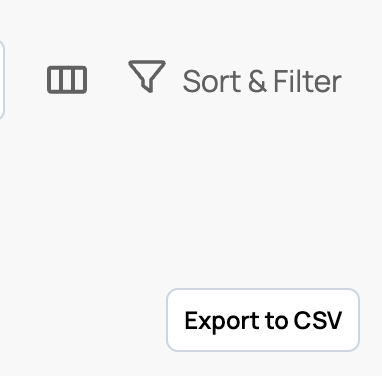Click the Export to CSV button
The width and height of the screenshot is (382, 376).
pos(263,320)
